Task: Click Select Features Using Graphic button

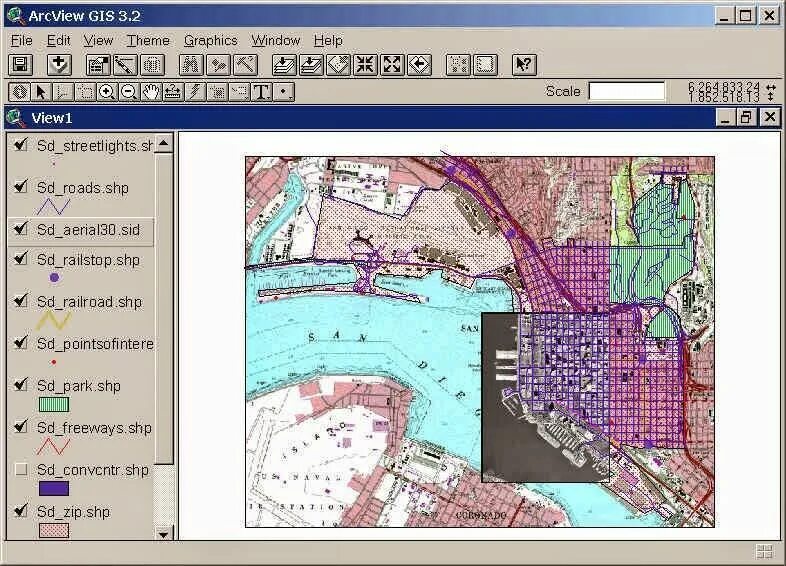Action: click(x=458, y=65)
